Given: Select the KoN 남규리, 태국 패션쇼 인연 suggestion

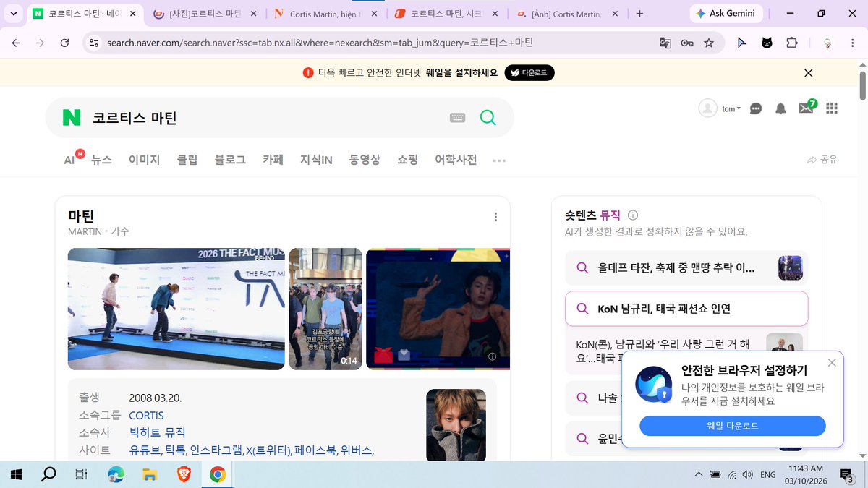Looking at the screenshot, I should click(686, 309).
